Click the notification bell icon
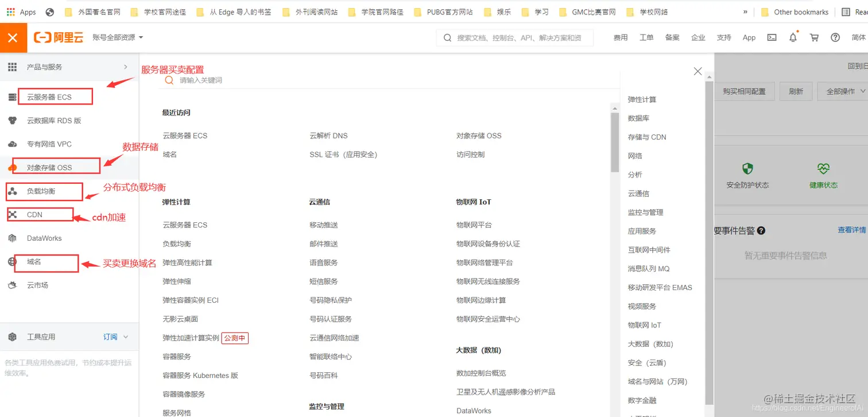This screenshot has height=417, width=868. coord(793,37)
